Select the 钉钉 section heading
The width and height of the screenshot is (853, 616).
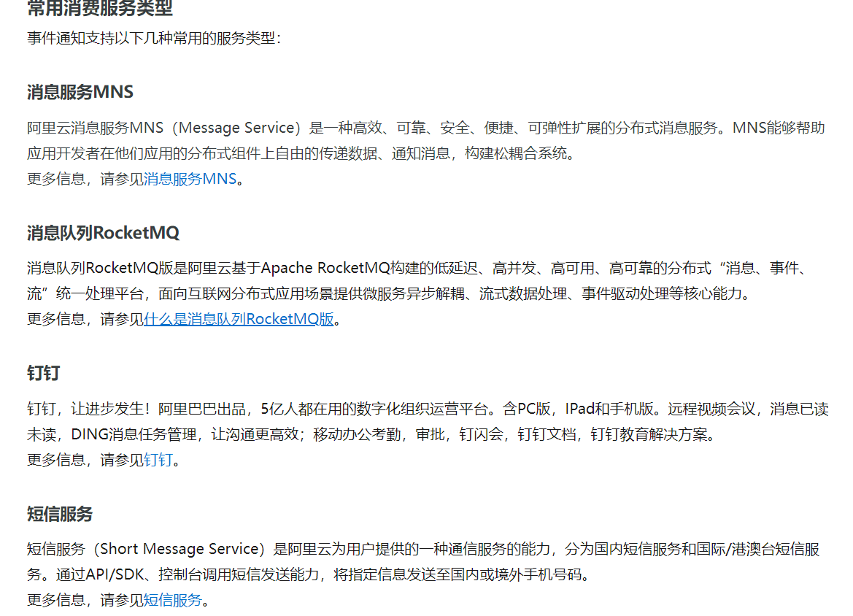[44, 373]
